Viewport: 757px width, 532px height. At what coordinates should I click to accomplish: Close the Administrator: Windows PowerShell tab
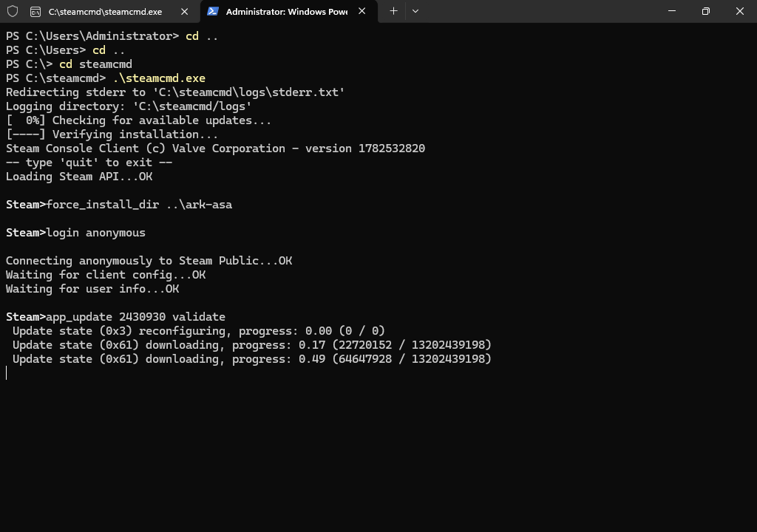361,11
